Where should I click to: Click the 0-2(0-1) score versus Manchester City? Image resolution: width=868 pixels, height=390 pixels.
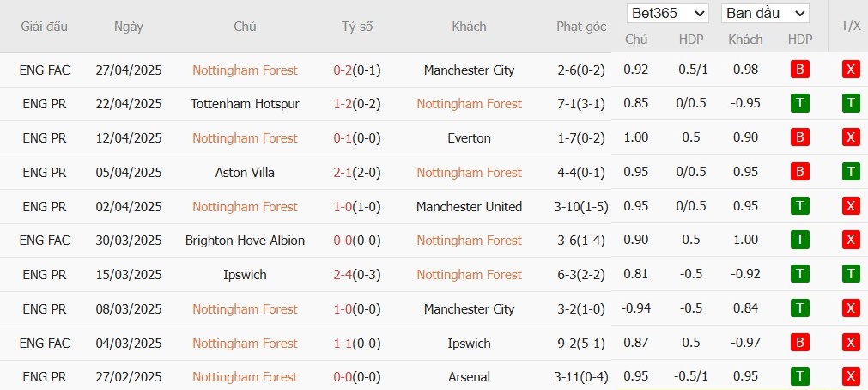[357, 70]
